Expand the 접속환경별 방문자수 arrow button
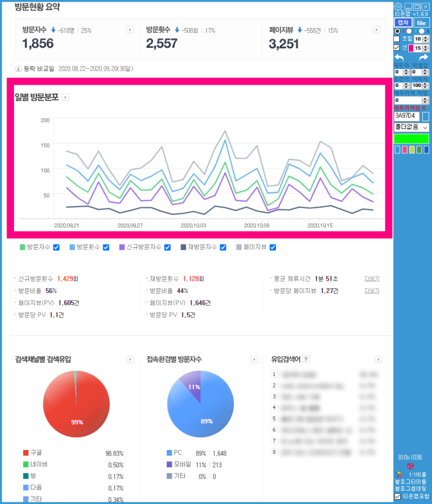Viewport: 432px width, 504px height. pos(254,359)
